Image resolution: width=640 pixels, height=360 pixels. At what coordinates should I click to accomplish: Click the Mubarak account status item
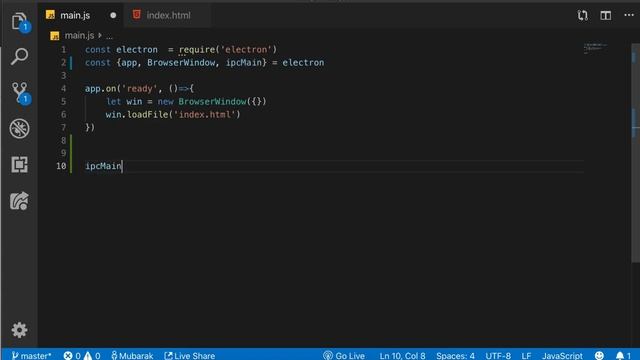tap(132, 356)
